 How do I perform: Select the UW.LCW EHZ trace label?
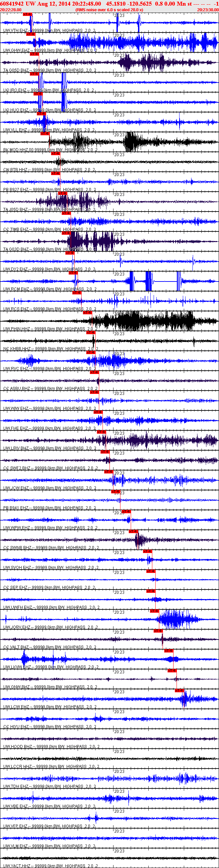point(50,707)
